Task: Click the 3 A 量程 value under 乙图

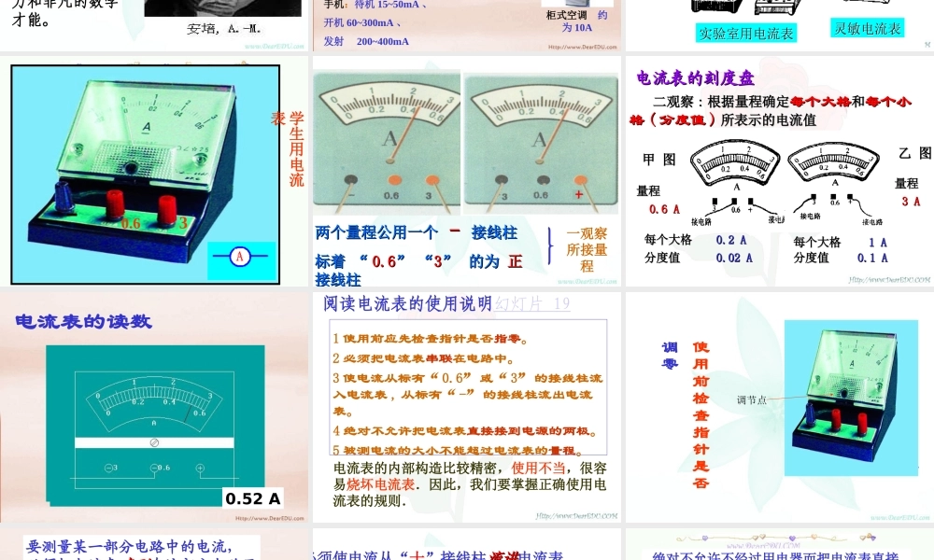Action: coord(911,202)
